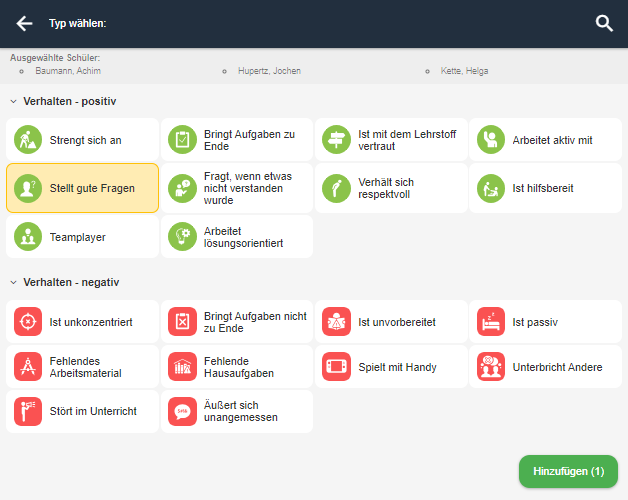Click the 'Ist passiv' sleeping bed icon
Image resolution: width=628 pixels, height=500 pixels.
tap(491, 321)
